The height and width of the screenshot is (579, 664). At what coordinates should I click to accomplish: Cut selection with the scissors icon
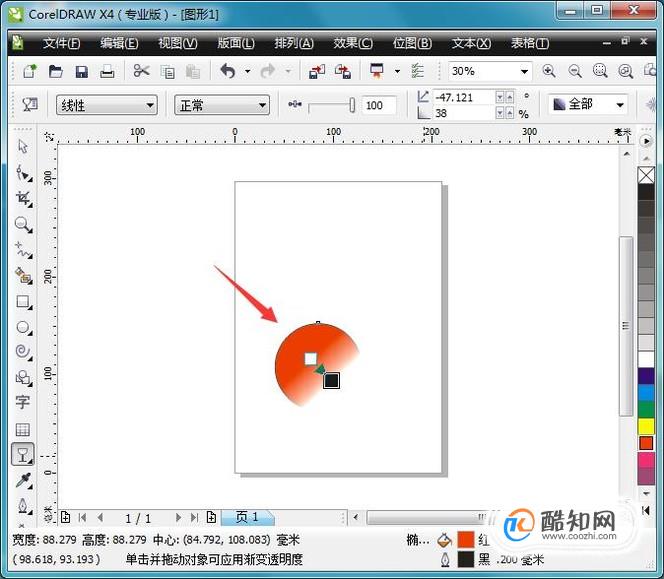coord(141,71)
